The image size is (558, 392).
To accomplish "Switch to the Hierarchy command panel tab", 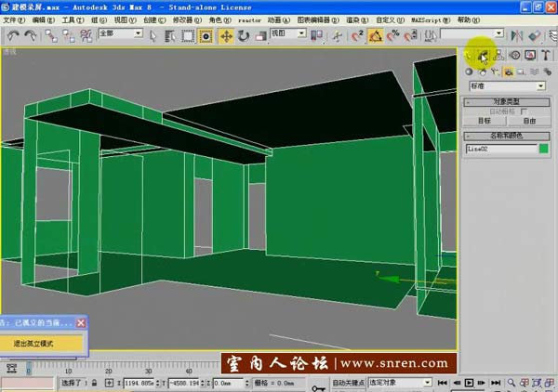I will tap(498, 56).
